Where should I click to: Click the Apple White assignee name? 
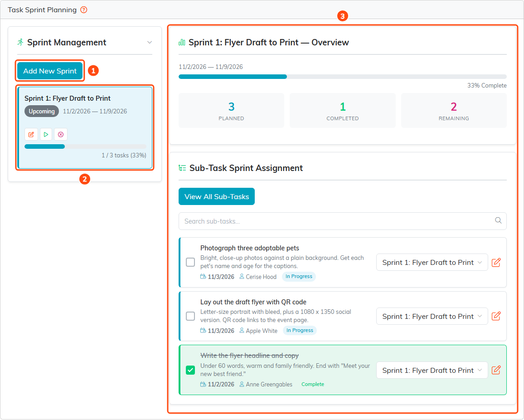coord(262,331)
